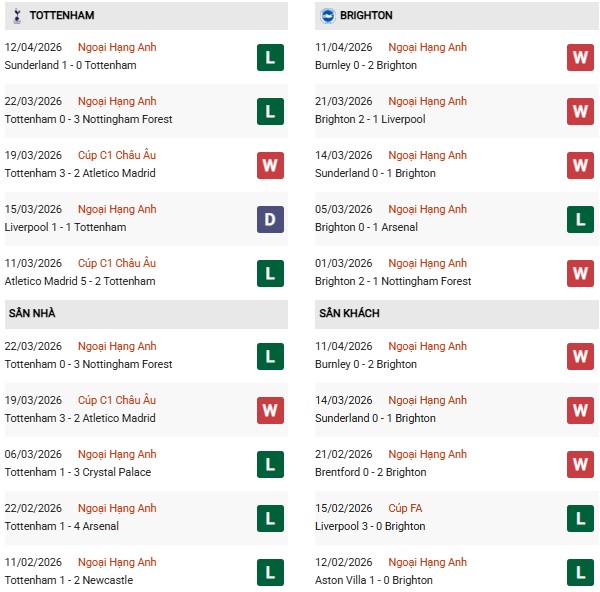Click the BRIGHTON team header title
Screen dimensions: 600x592
click(x=367, y=15)
